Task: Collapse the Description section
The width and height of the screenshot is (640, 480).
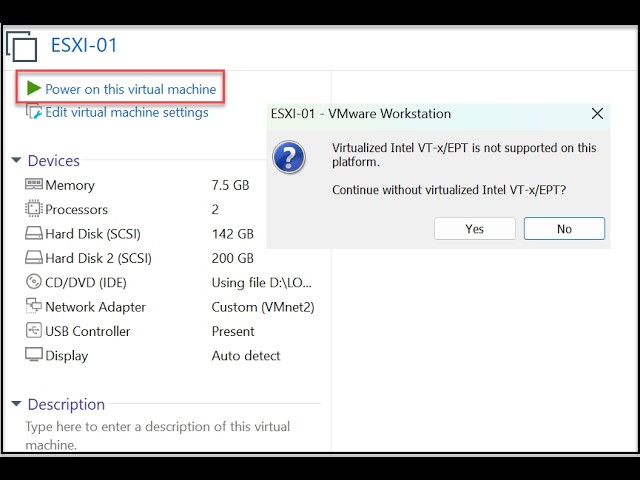Action: [16, 404]
